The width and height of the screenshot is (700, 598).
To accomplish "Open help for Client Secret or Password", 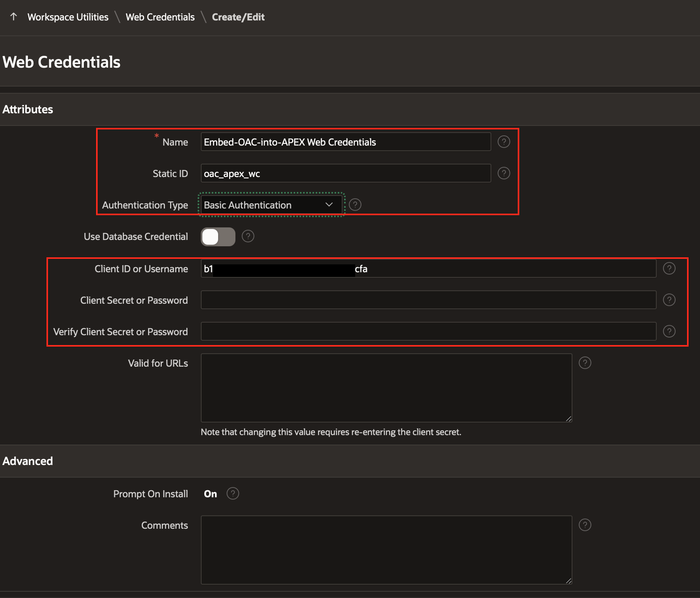I will pyautogui.click(x=669, y=300).
